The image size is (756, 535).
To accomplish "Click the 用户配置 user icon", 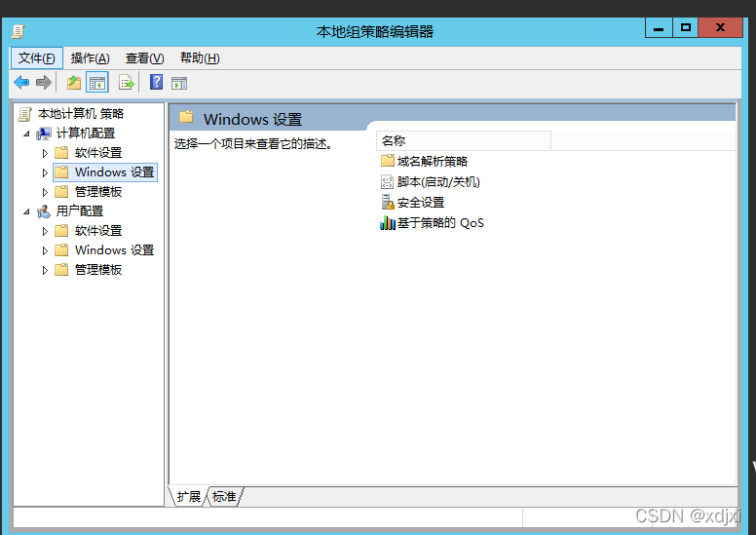I will [x=44, y=211].
